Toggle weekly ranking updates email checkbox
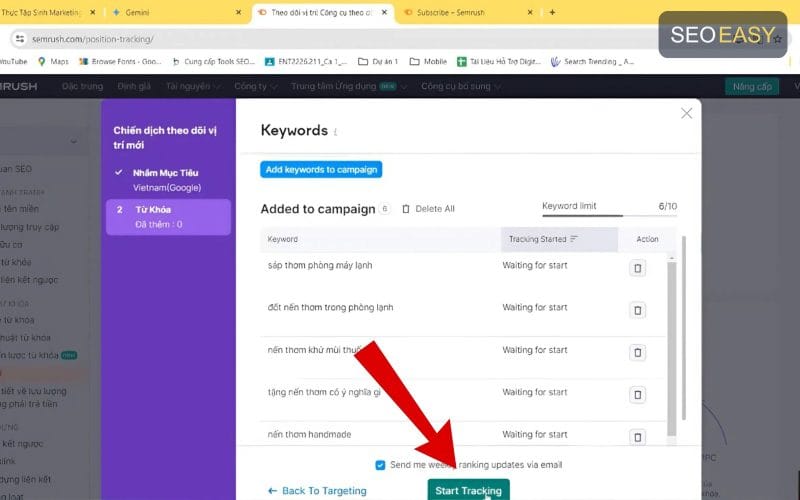 click(380, 465)
